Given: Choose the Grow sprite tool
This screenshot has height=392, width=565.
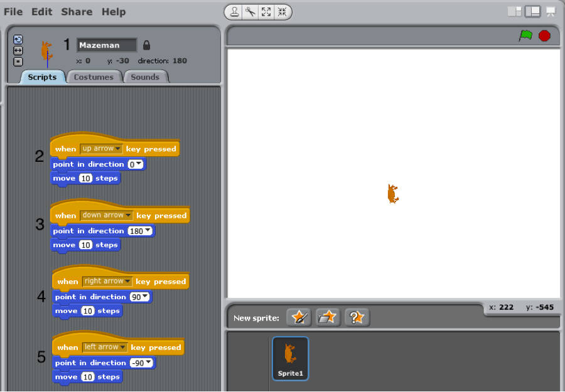Looking at the screenshot, I should point(266,12).
